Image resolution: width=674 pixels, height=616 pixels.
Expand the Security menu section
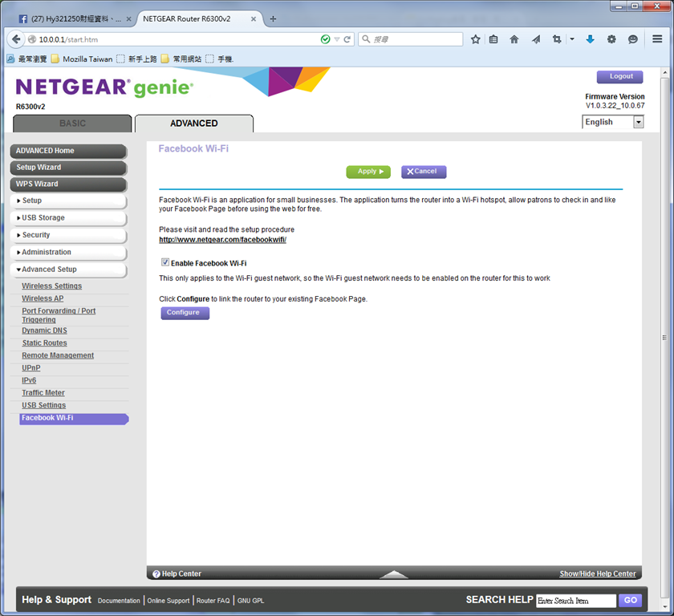pos(68,235)
